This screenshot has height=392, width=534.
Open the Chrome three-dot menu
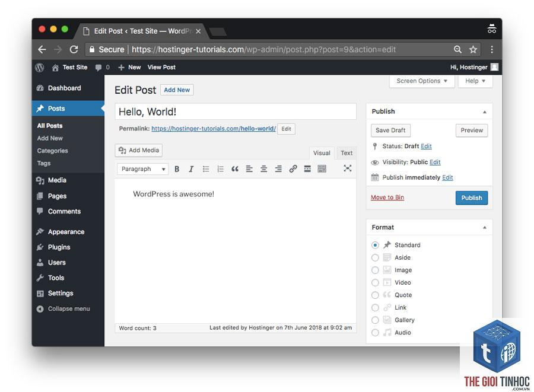(492, 50)
